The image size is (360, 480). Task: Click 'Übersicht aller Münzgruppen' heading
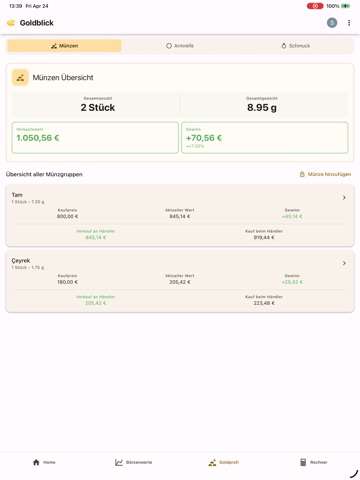pyautogui.click(x=44, y=174)
